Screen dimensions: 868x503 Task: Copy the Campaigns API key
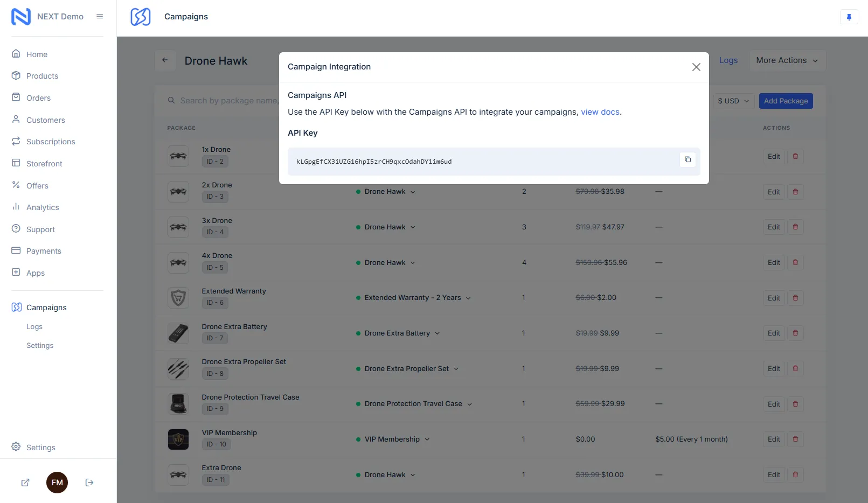coord(688,159)
